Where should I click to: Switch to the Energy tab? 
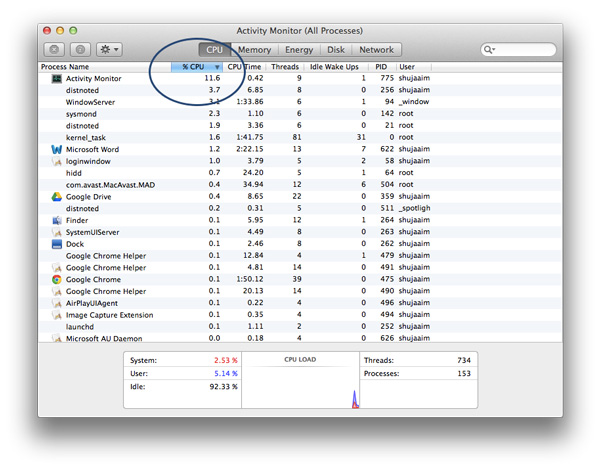(299, 50)
